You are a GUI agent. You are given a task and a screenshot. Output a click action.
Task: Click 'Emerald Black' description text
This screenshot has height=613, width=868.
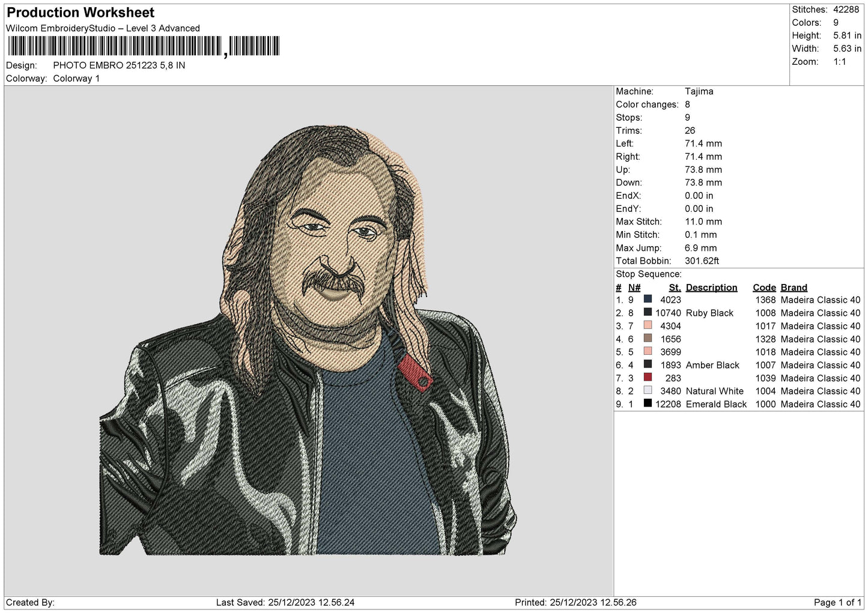click(716, 404)
